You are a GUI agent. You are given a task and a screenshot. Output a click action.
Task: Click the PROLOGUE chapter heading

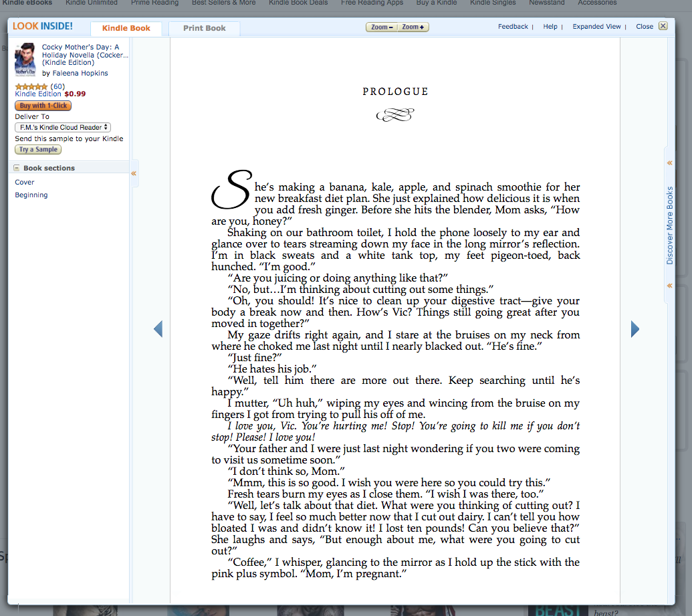point(395,92)
